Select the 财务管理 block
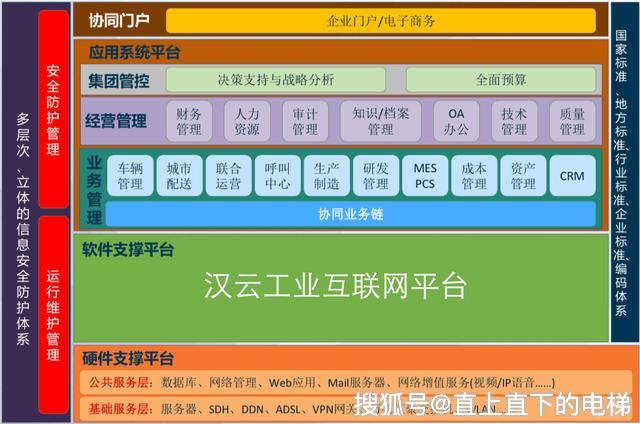640x424 pixels. (x=189, y=121)
